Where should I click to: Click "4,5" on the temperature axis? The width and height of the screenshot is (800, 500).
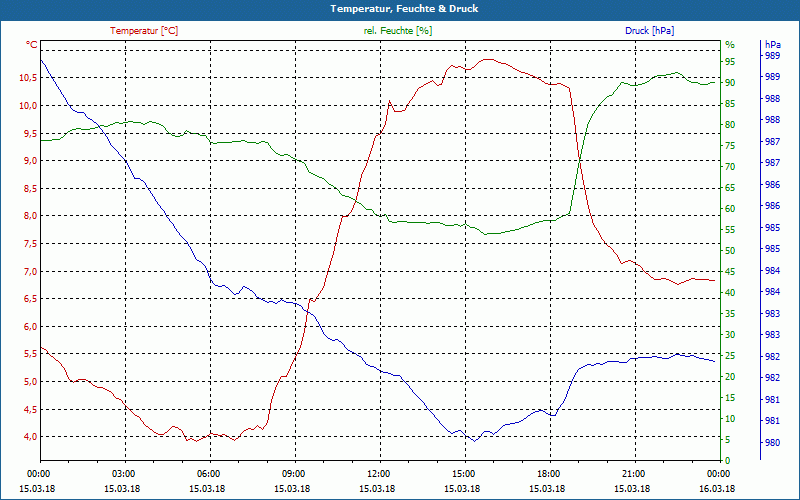pos(31,409)
